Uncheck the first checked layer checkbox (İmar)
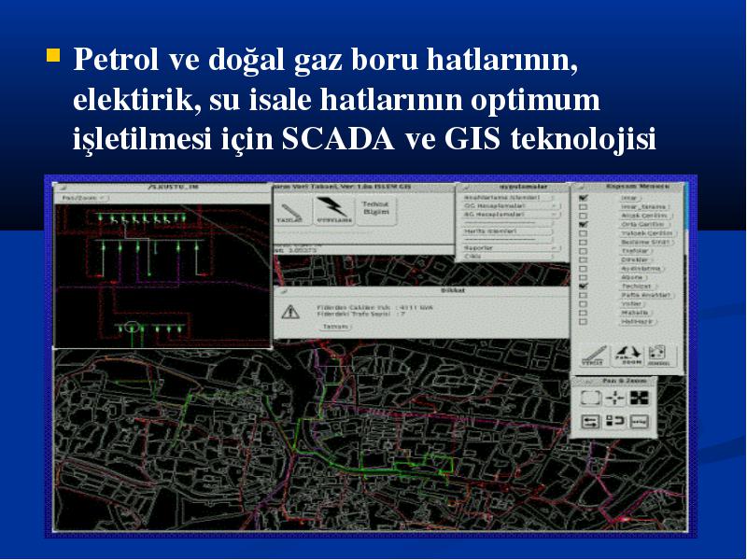 tap(583, 198)
